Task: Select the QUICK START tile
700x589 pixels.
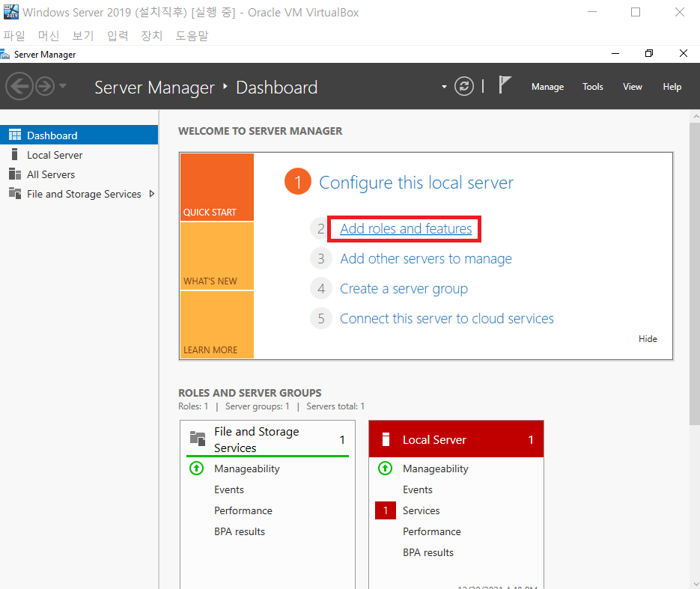Action: [217, 187]
